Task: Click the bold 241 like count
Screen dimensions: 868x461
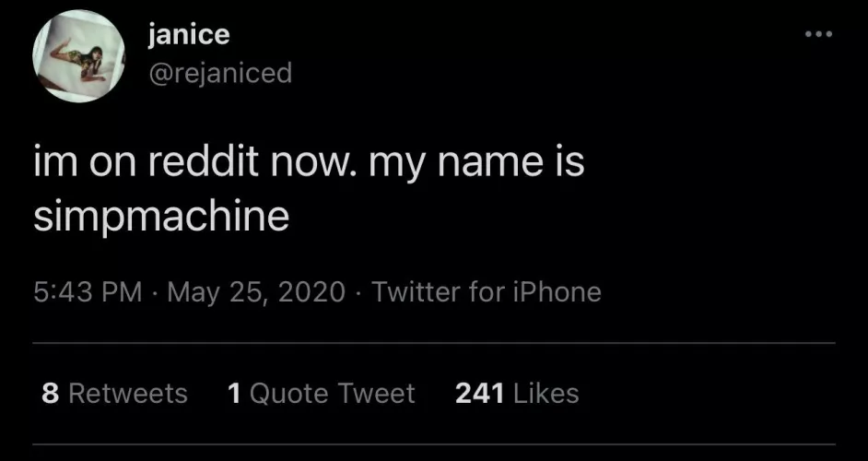Action: 479,394
